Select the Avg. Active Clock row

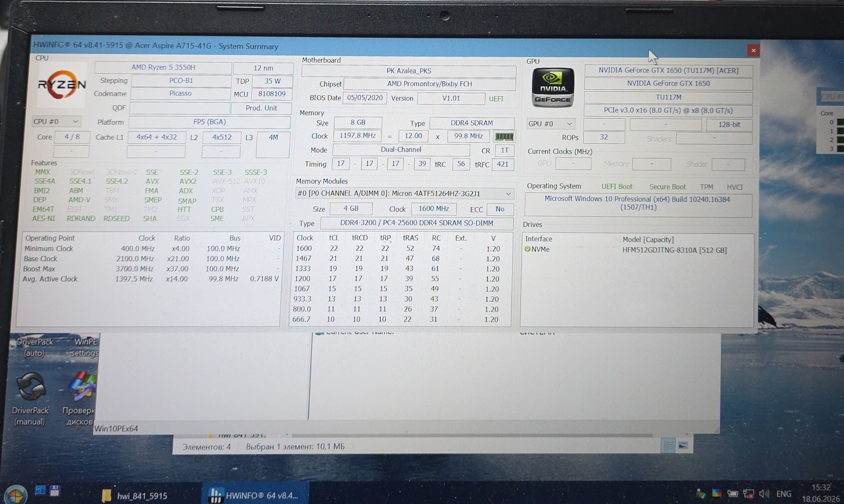151,279
